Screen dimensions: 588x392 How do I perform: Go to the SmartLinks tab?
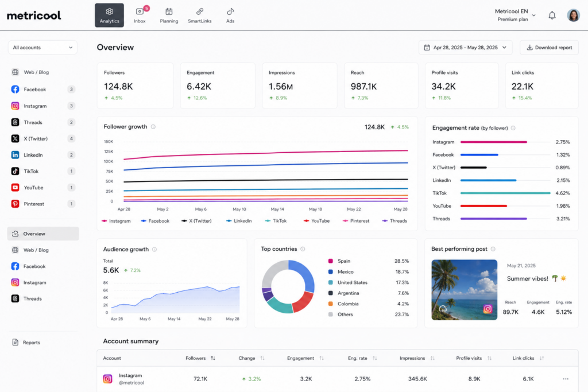pyautogui.click(x=199, y=15)
